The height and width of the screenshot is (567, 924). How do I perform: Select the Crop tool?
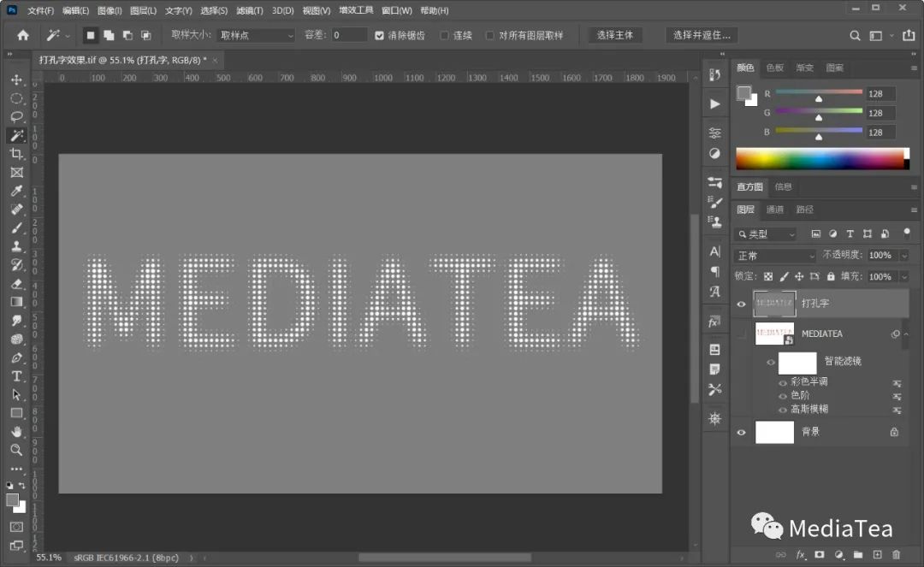[x=16, y=154]
